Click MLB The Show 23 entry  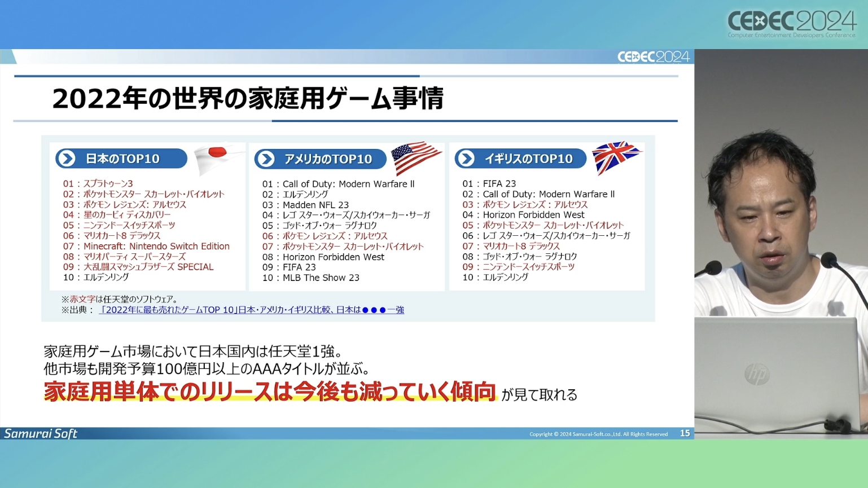310,278
